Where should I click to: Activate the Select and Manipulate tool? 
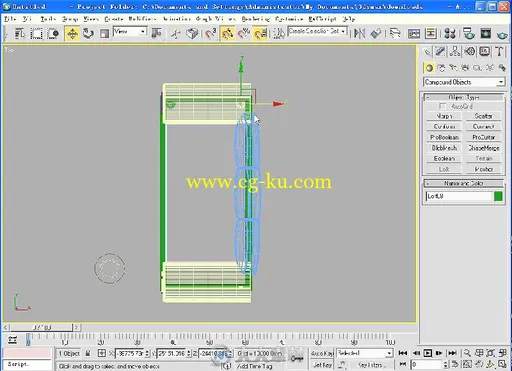point(176,34)
